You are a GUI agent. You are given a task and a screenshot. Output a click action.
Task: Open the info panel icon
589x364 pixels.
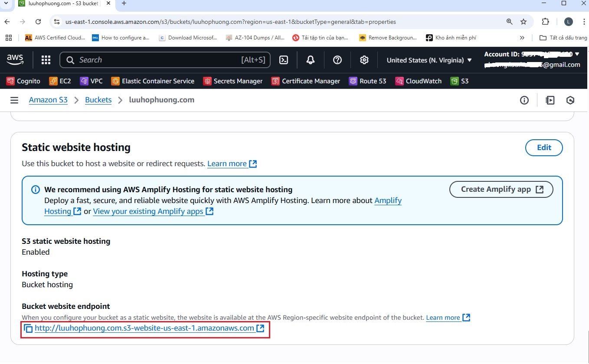524,100
